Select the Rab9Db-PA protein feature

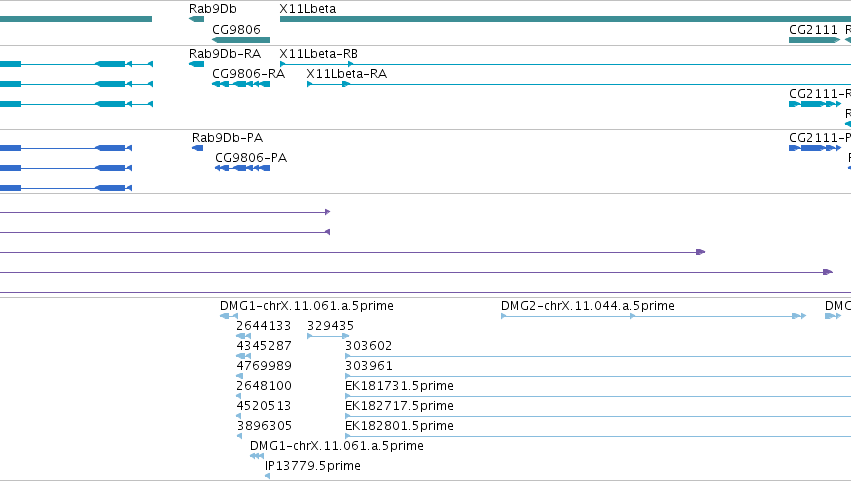[x=198, y=148]
